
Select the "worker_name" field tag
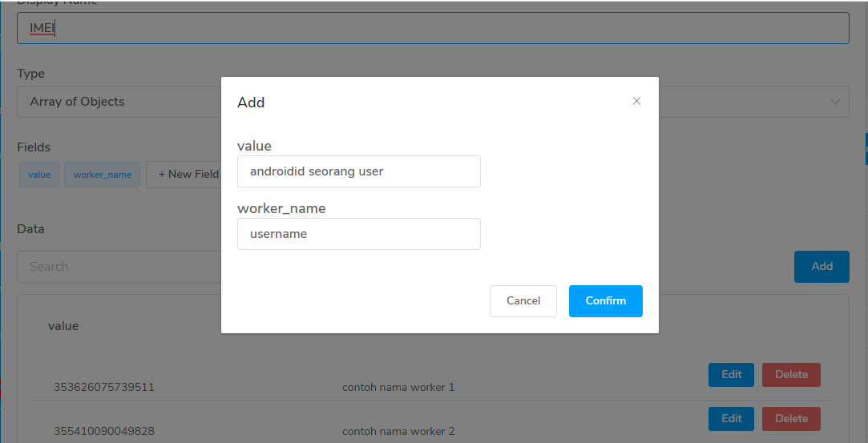click(103, 175)
